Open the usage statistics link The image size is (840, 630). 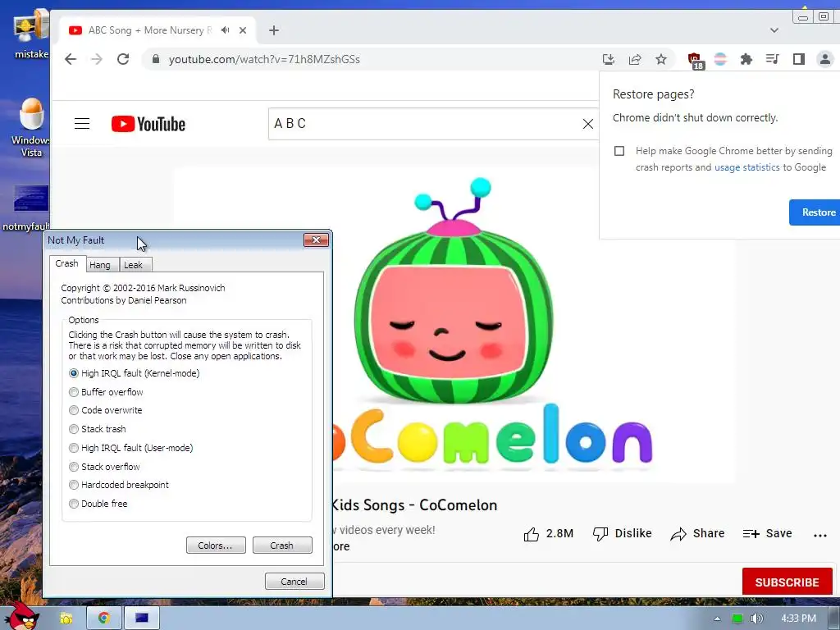click(x=746, y=167)
